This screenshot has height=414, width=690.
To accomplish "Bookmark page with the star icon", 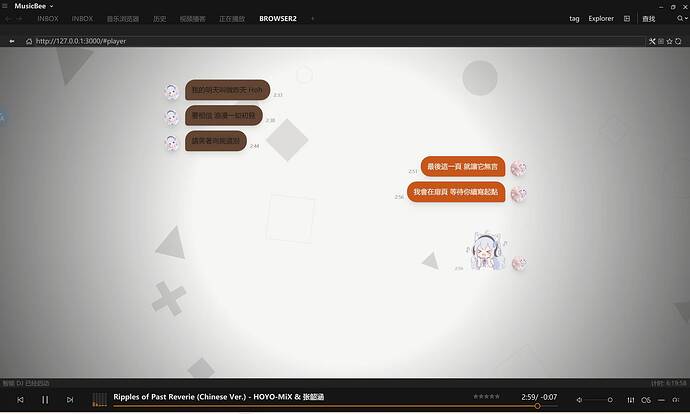I will [669, 41].
